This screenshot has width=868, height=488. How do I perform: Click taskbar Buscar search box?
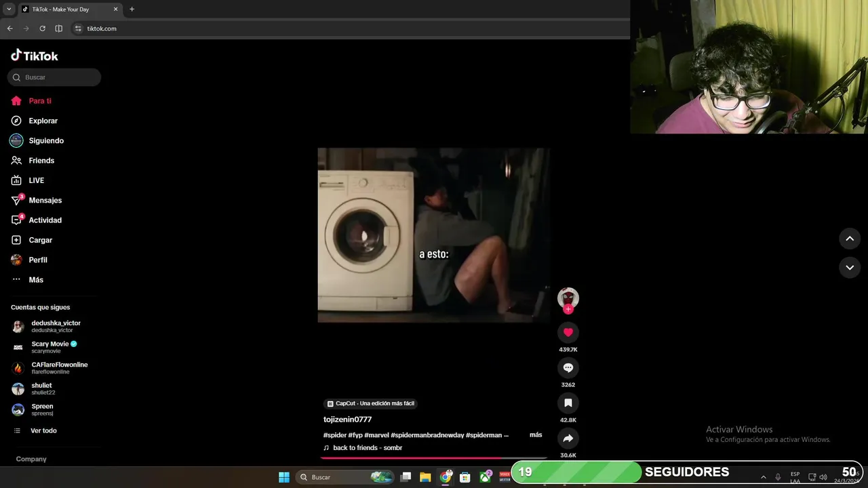[x=345, y=477]
